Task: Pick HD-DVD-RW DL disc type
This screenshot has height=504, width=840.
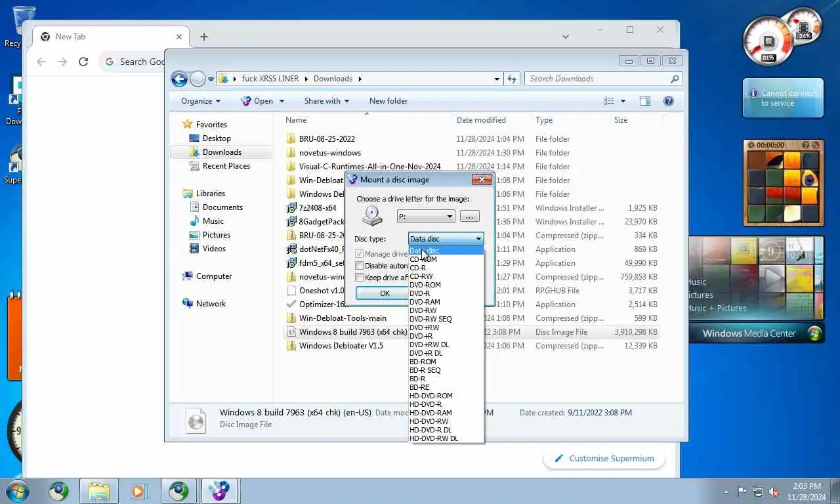Action: 434,438
